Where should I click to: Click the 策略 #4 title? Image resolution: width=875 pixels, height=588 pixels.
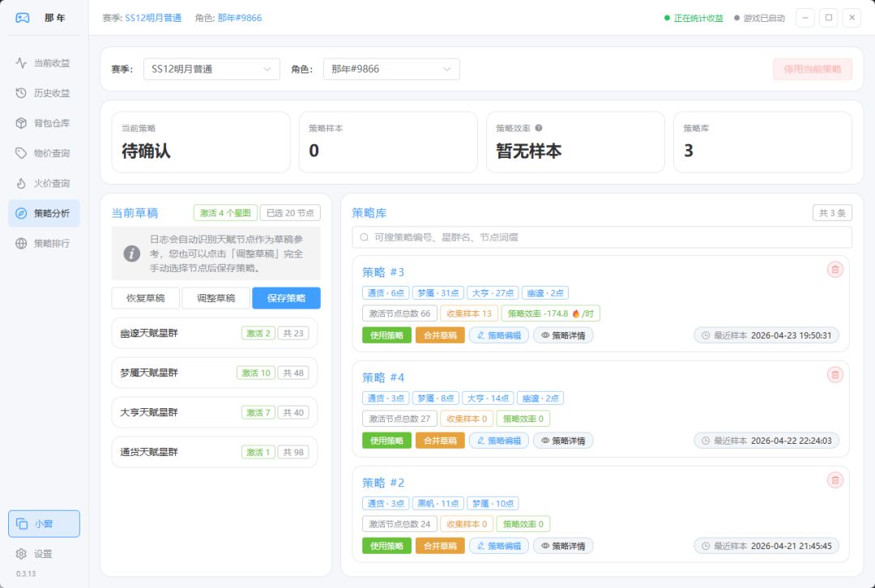[x=383, y=377]
